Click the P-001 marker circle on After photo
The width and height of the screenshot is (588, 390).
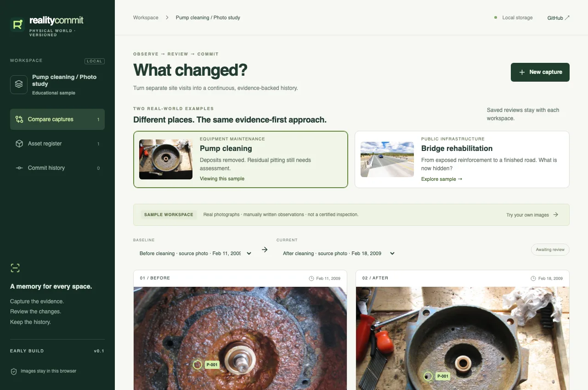pos(428,376)
